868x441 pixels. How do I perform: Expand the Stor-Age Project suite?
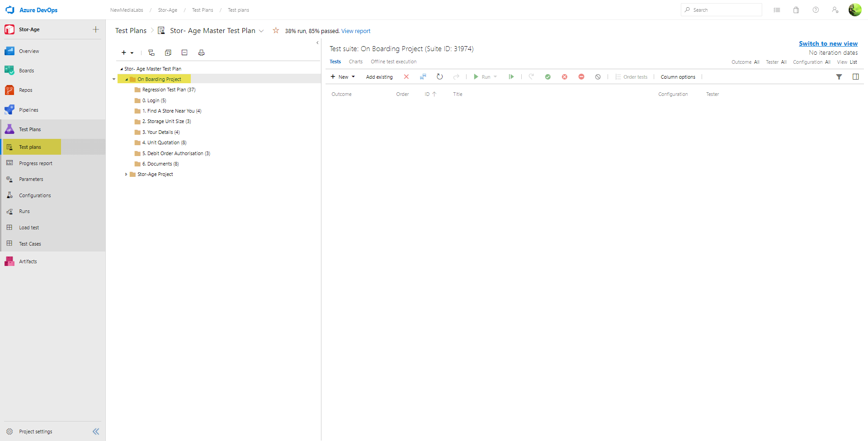click(x=126, y=175)
